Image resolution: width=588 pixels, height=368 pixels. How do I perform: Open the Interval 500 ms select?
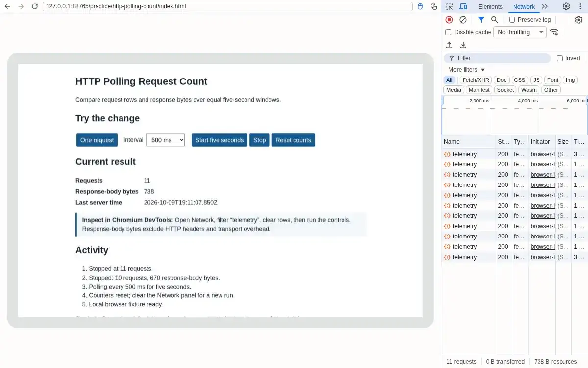point(166,140)
